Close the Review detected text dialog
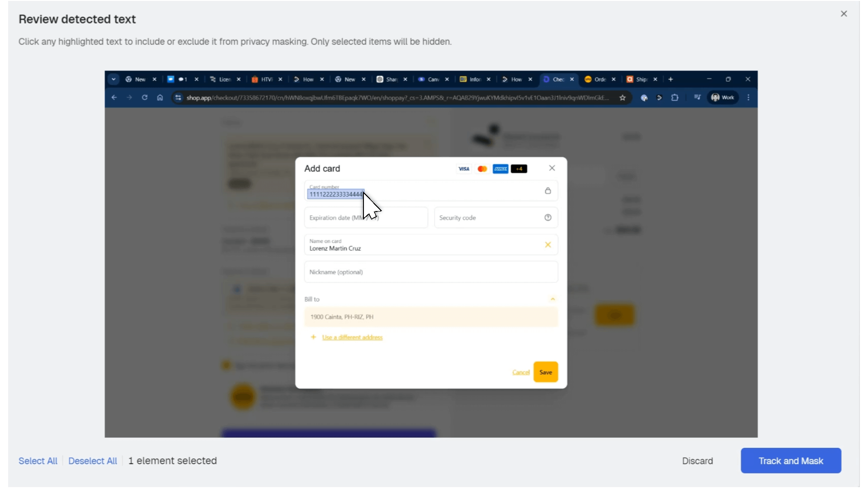Screen dimensions: 868x488 (x=844, y=14)
